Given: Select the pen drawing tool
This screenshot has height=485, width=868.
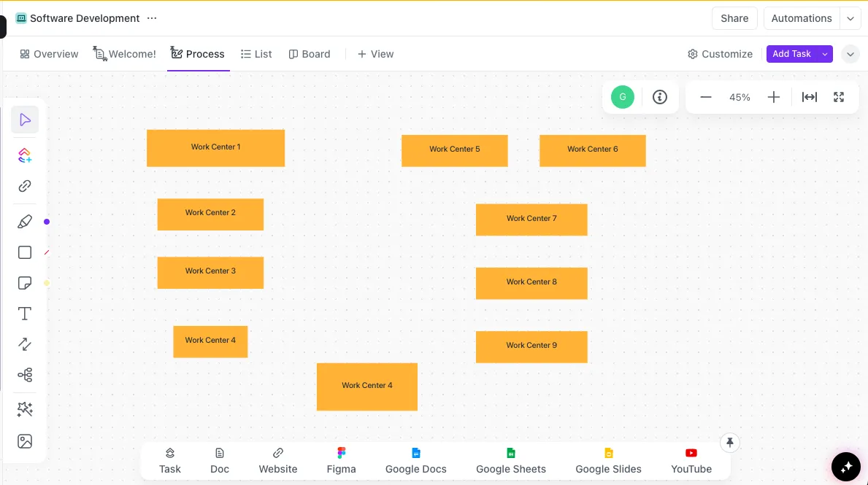Looking at the screenshot, I should coord(24,222).
